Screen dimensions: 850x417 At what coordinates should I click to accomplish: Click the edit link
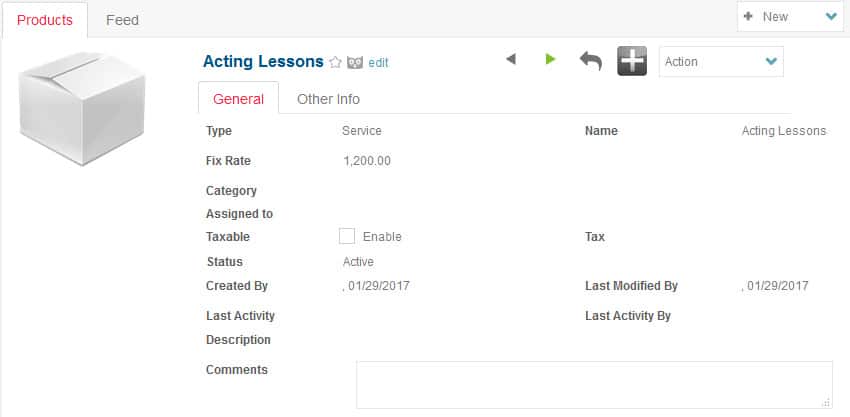pos(378,63)
